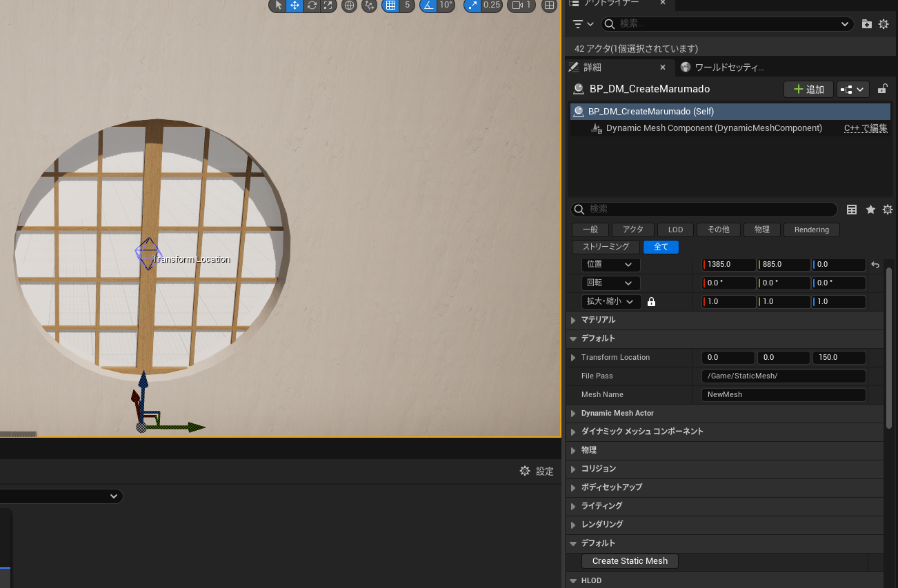Enable surface snapping in the viewport toolbar
Image resolution: width=898 pixels, height=588 pixels.
point(369,6)
